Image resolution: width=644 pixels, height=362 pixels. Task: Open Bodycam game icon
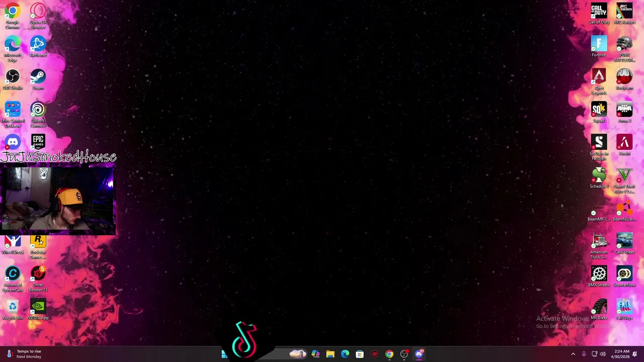[x=624, y=79]
